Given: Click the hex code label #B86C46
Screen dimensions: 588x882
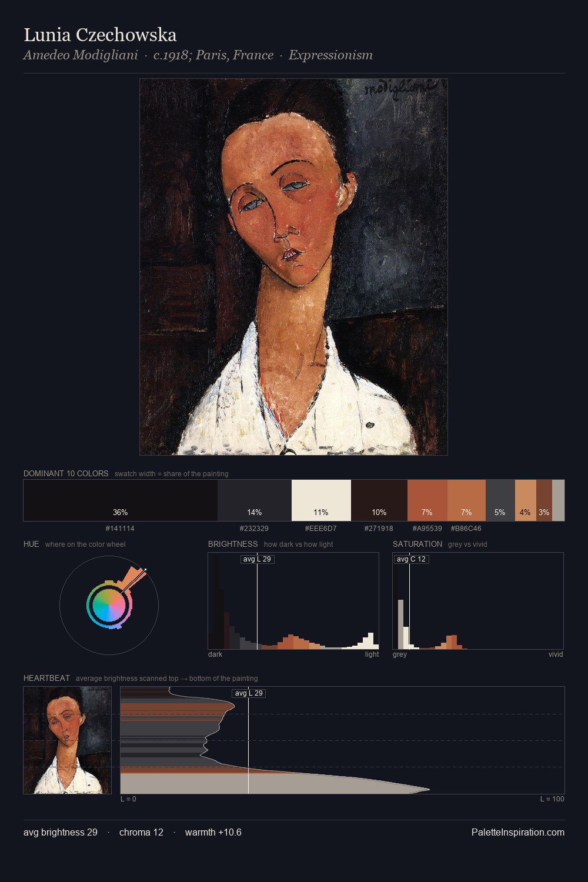Looking at the screenshot, I should (x=466, y=529).
